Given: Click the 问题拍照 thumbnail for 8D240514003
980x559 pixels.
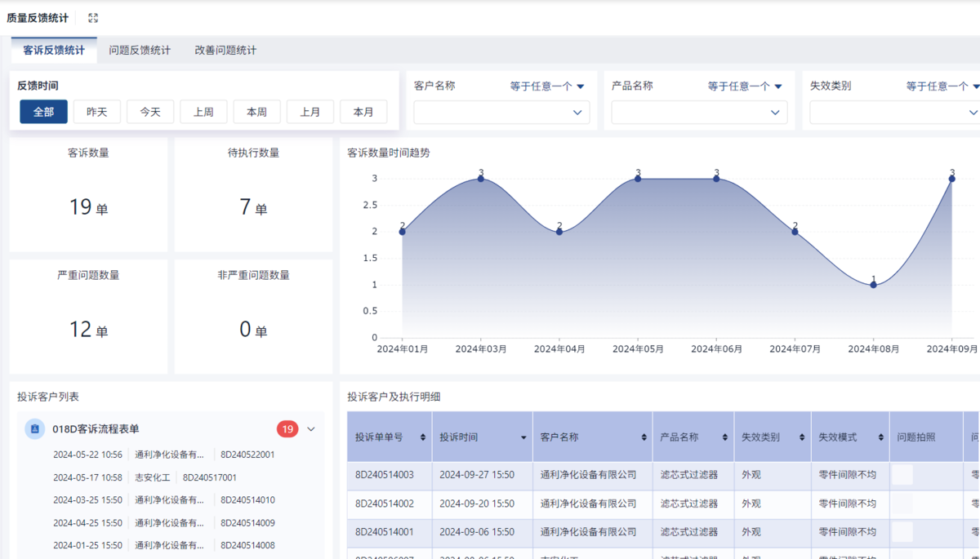Looking at the screenshot, I should click(902, 474).
